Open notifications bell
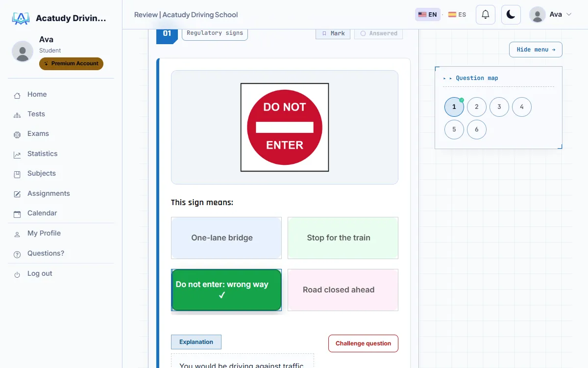Image resolution: width=588 pixels, height=368 pixels. 486,15
